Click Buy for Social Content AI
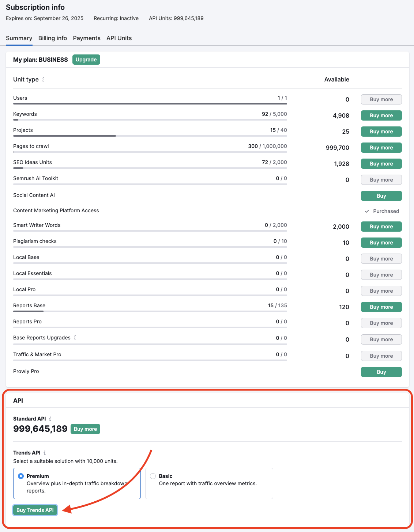 click(381, 196)
